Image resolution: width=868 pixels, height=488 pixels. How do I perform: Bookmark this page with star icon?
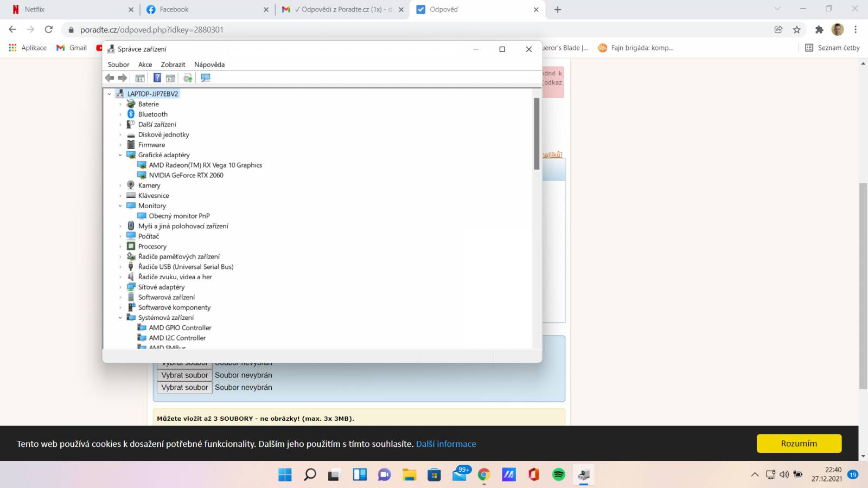click(x=796, y=29)
